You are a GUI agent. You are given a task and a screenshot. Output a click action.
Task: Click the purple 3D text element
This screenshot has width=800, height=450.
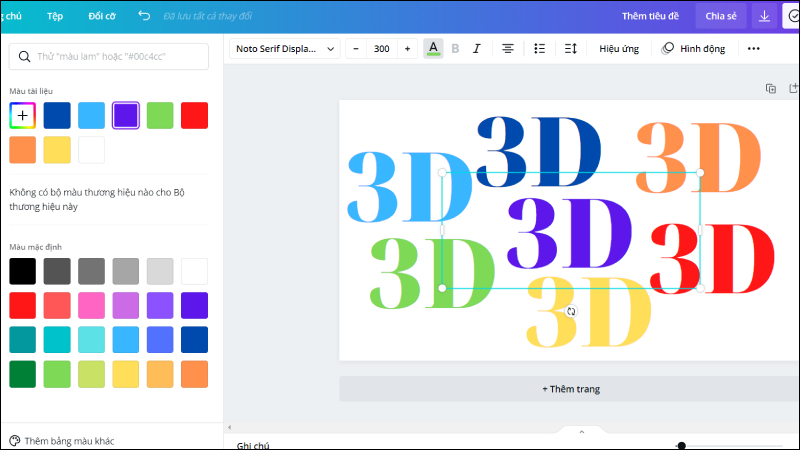pyautogui.click(x=569, y=233)
